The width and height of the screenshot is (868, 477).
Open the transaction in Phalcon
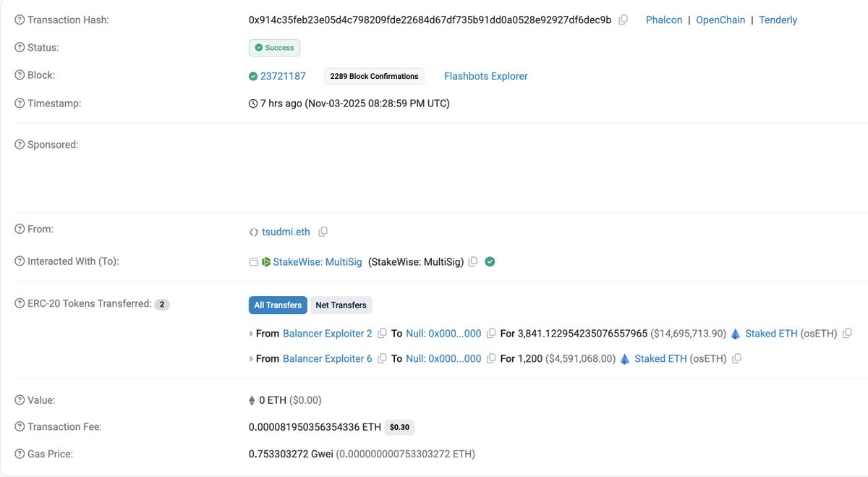pos(664,20)
